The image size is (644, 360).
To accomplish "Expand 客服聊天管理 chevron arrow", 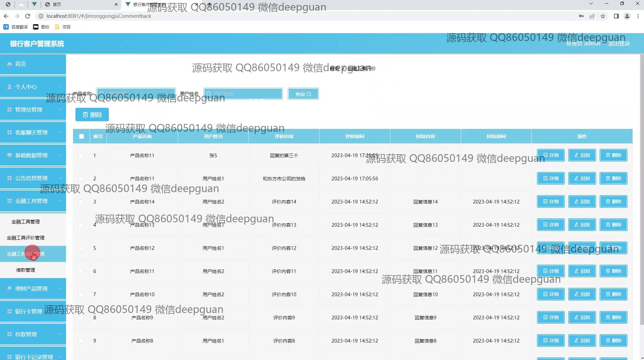I will coord(61,132).
